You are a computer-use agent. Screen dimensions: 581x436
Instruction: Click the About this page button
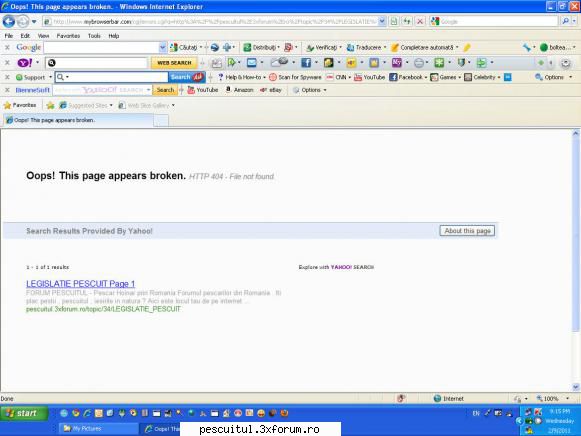click(x=467, y=231)
